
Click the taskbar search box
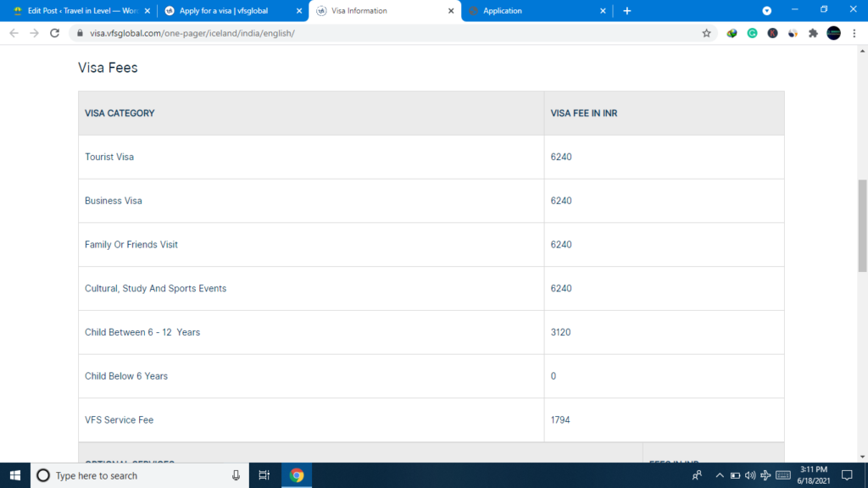140,475
